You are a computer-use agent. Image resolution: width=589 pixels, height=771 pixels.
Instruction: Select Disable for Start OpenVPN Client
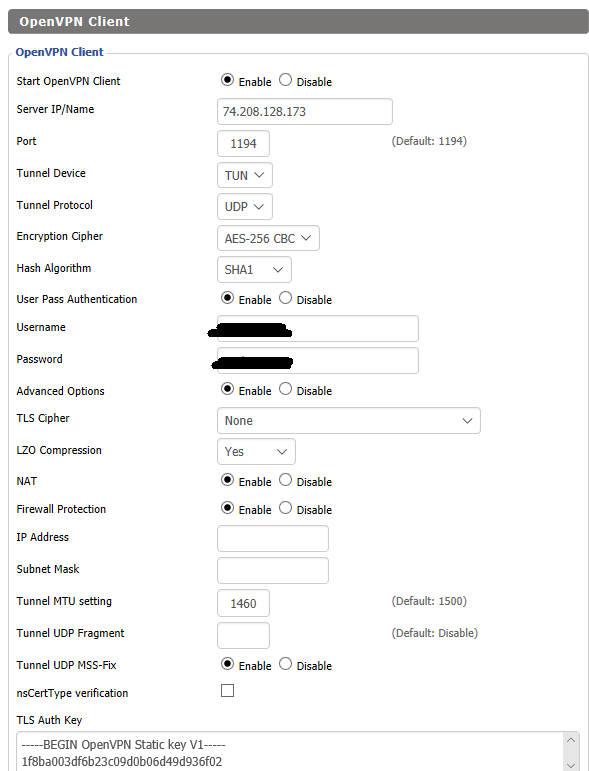coord(285,80)
